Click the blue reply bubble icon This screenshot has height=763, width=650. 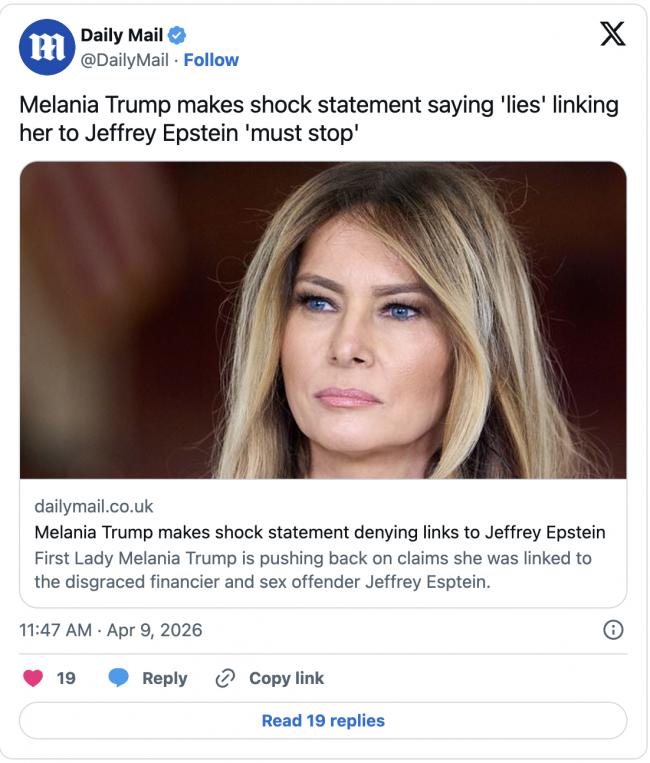119,678
